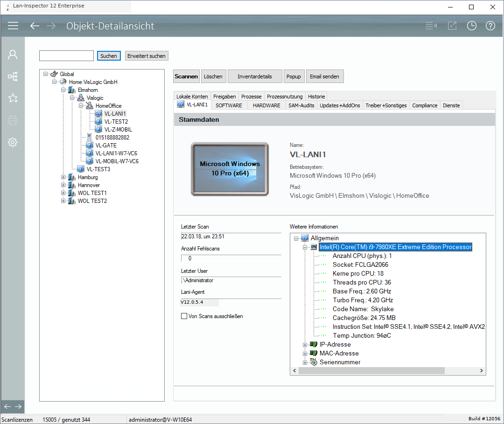
Task: Select VL-MOBIL-W7-VC6 in the tree
Action: (117, 161)
